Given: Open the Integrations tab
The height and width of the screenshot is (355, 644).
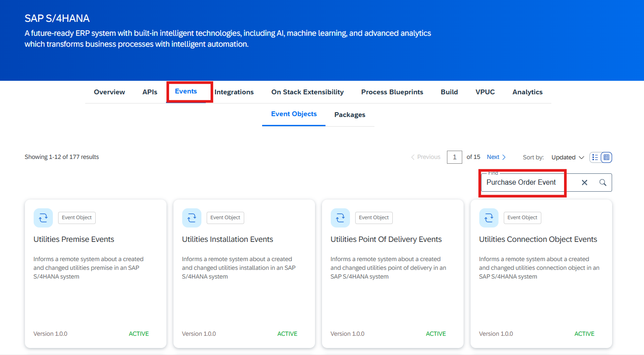Looking at the screenshot, I should (234, 92).
